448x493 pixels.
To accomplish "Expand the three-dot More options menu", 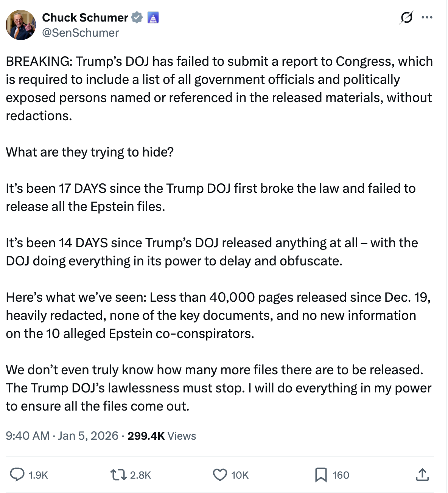I will (x=427, y=17).
